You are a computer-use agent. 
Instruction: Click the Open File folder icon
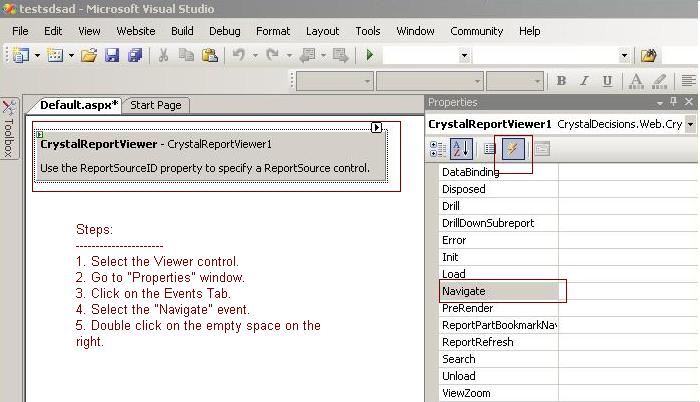coord(89,55)
